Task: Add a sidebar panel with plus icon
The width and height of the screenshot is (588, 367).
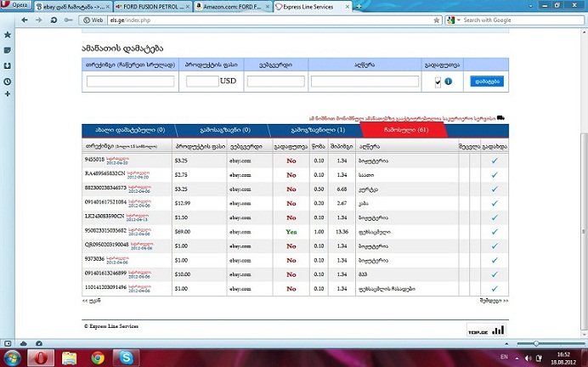Action: (8, 93)
